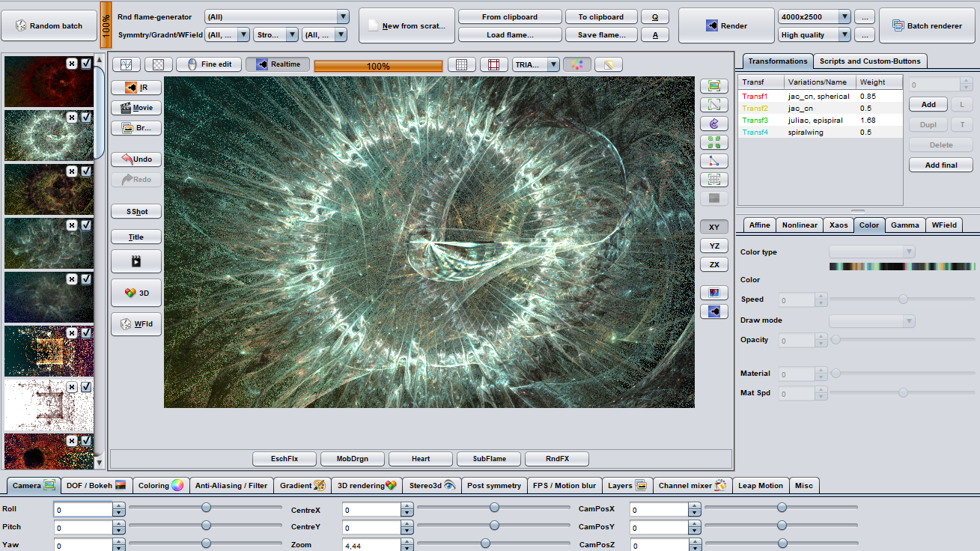Open the Rnd flame-generator dropdown

tap(342, 16)
